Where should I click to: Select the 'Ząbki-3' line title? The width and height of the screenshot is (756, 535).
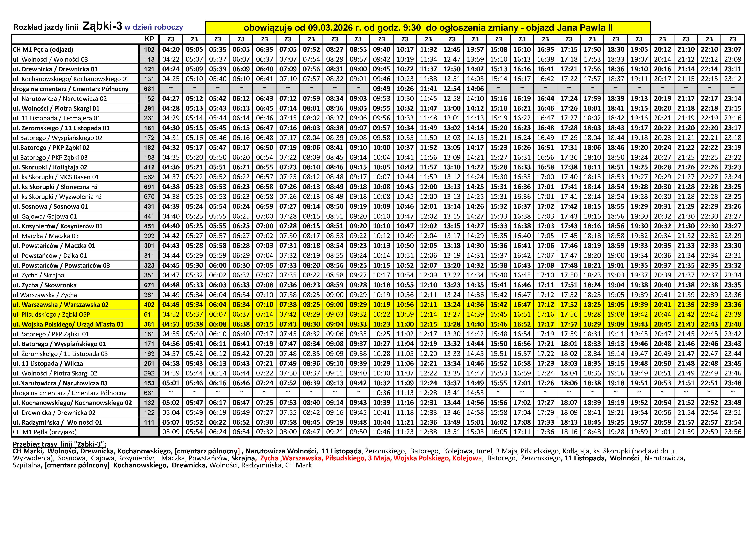(102, 26)
